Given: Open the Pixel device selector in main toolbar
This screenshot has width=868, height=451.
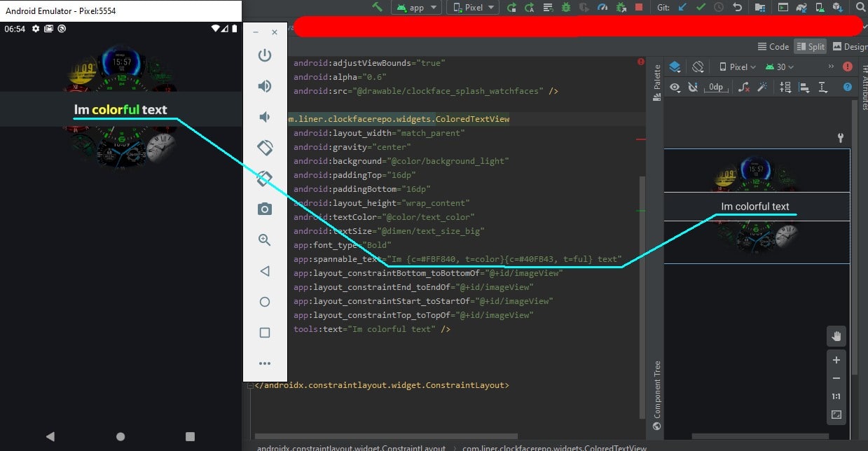Looking at the screenshot, I should tap(473, 8).
